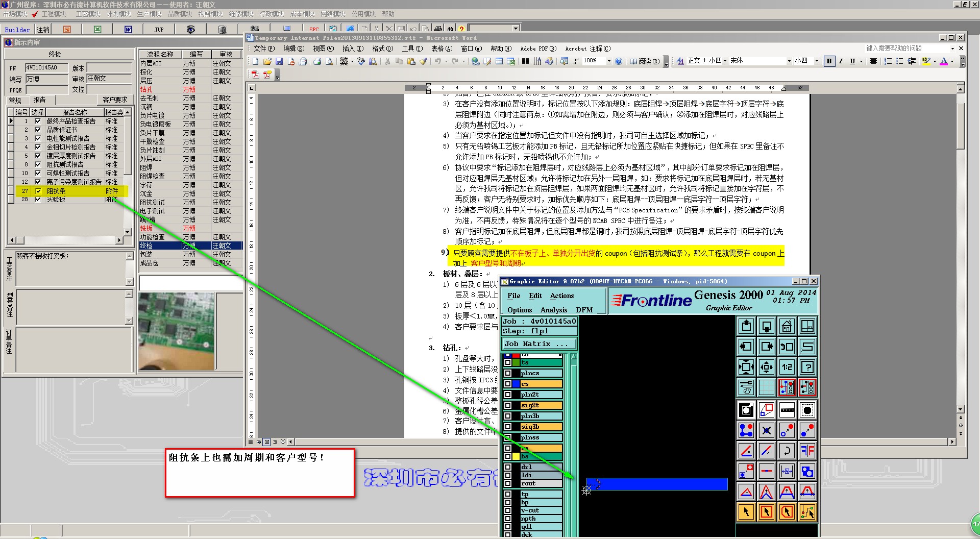Click the pan left icon in Genesis
The image size is (980, 539).
point(746,347)
